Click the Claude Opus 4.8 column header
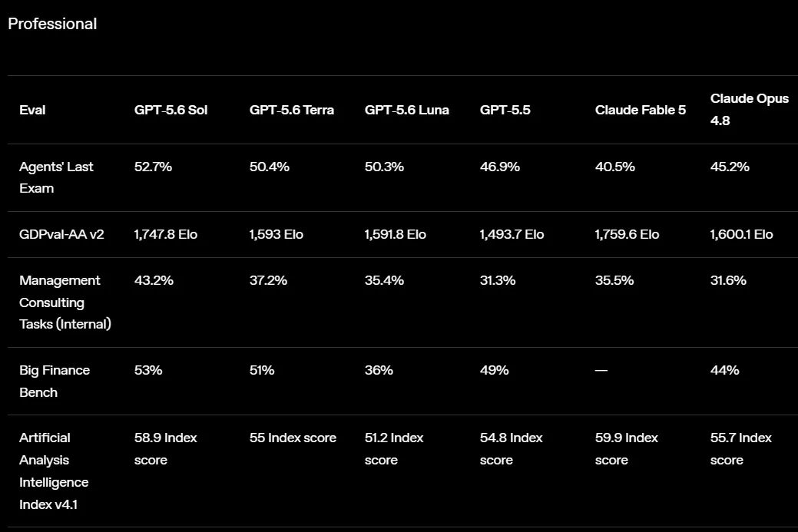The height and width of the screenshot is (532, 798). [x=749, y=109]
